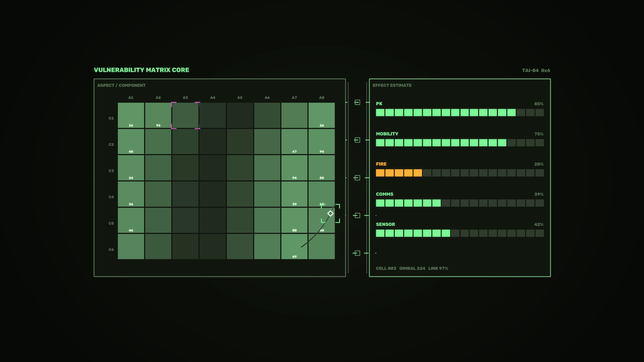The image size is (644, 362).
Task: Click the PK effect label
Action: [x=379, y=104]
